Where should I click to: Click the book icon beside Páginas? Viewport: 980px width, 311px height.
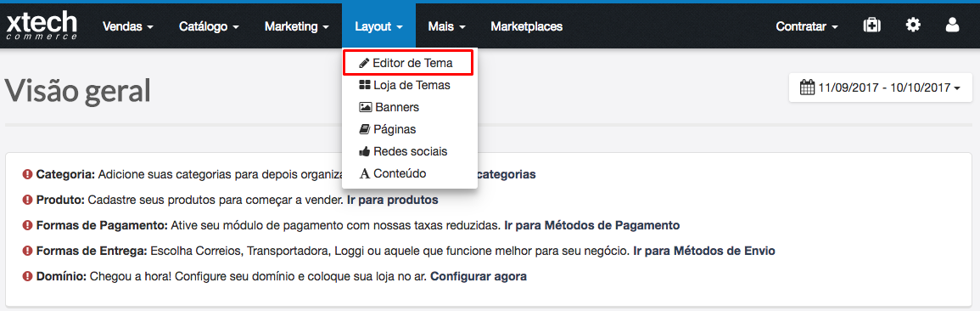[365, 129]
